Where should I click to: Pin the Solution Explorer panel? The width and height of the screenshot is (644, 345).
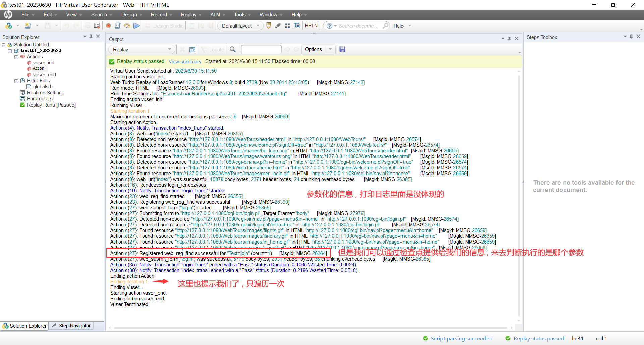(x=91, y=37)
